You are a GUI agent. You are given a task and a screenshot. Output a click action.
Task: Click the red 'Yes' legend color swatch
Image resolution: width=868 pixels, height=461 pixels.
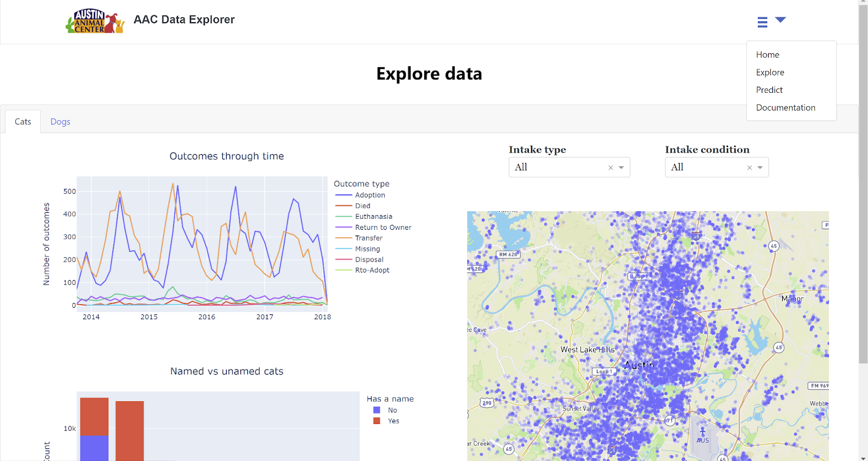click(376, 421)
